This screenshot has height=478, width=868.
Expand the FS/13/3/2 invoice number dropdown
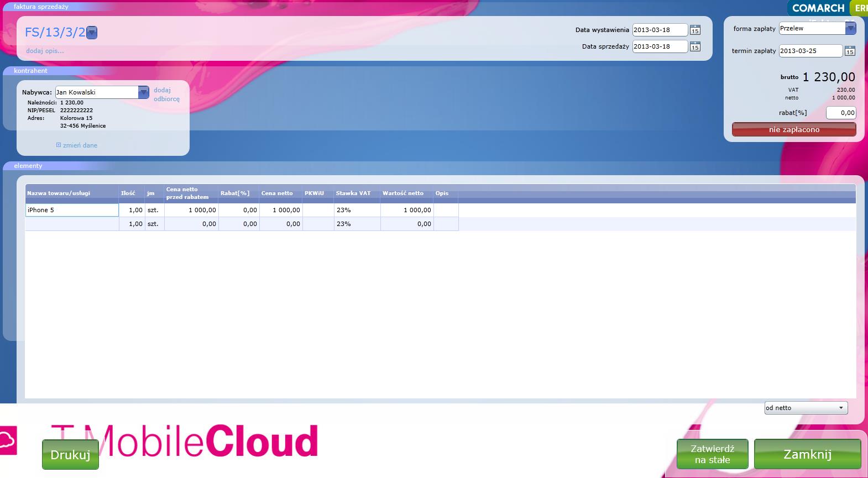tap(92, 33)
